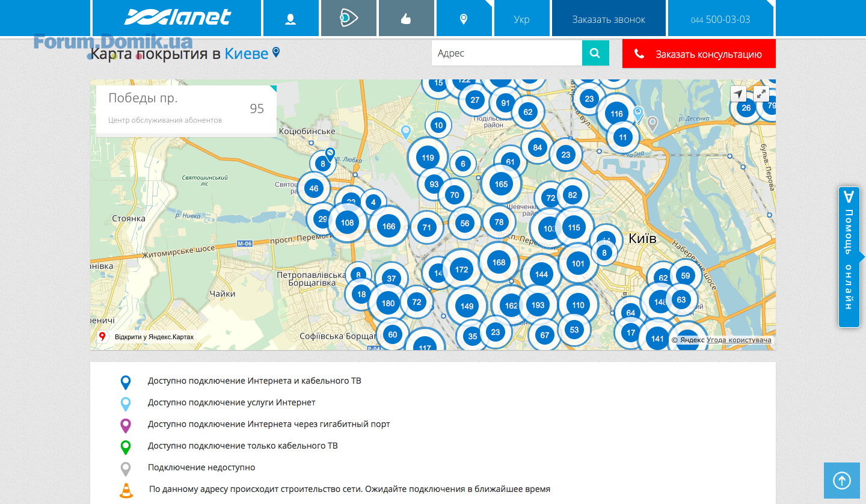The height and width of the screenshot is (504, 866).
Task: Click map cluster marker 108
Action: coord(347,223)
